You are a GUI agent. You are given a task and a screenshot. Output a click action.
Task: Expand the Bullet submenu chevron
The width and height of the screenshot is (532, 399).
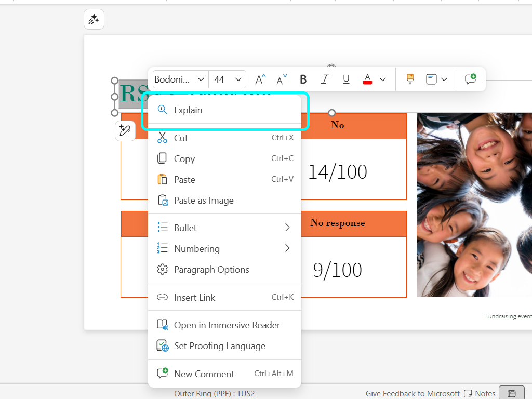(287, 227)
